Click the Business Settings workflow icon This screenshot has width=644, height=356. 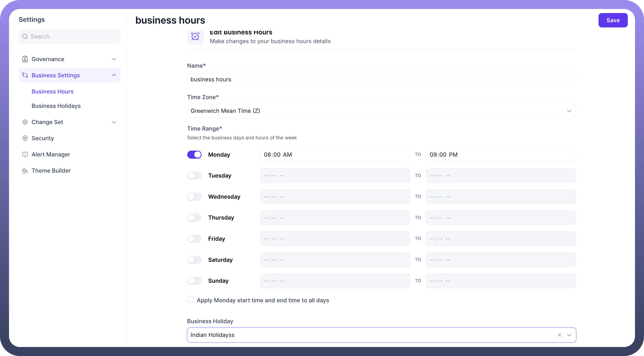[25, 75]
